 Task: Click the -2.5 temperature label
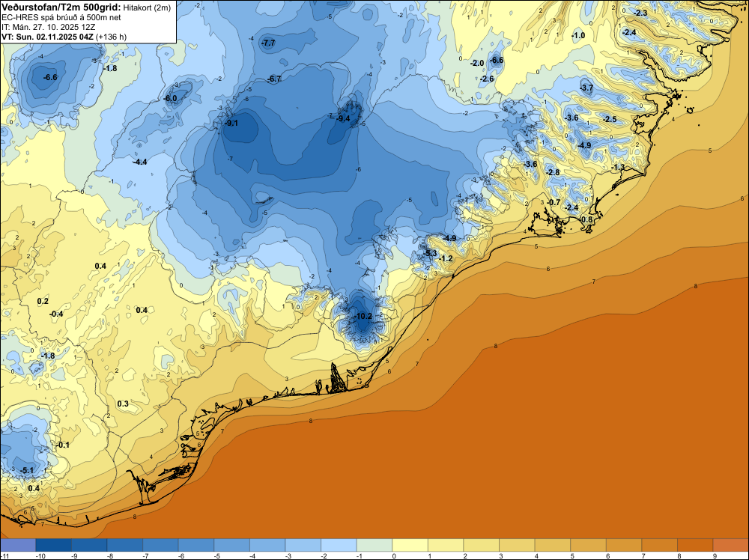click(610, 119)
